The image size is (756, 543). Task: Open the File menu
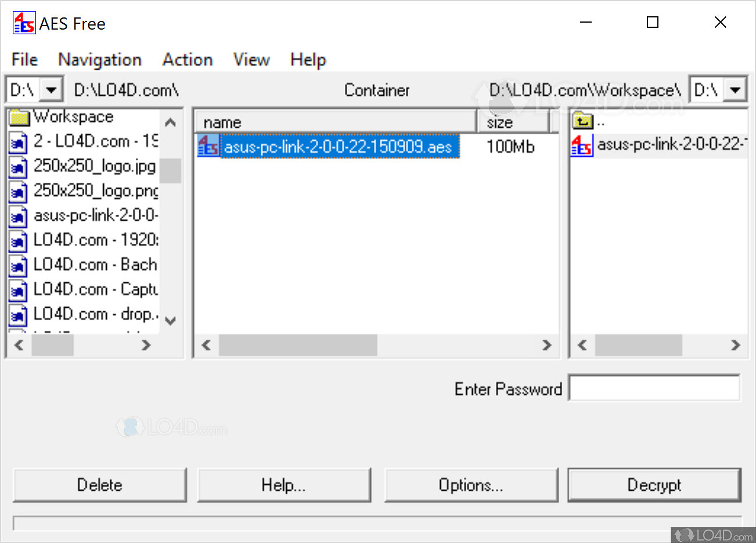[24, 60]
